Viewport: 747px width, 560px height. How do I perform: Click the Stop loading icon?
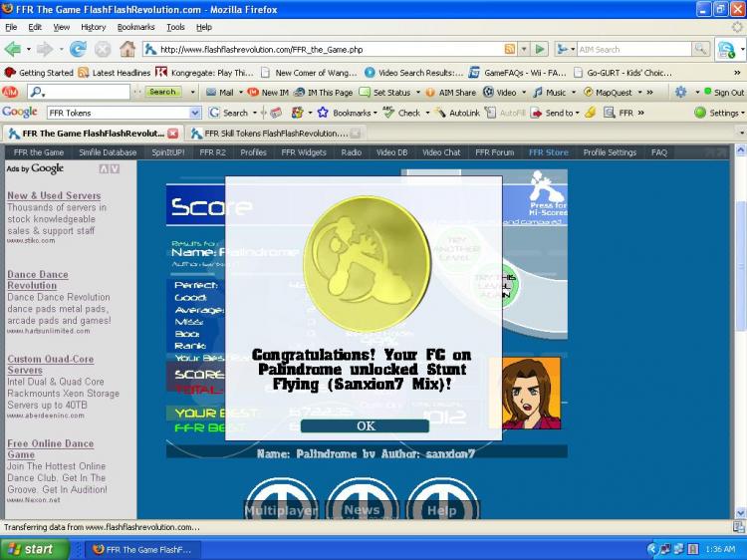pyautogui.click(x=103, y=49)
